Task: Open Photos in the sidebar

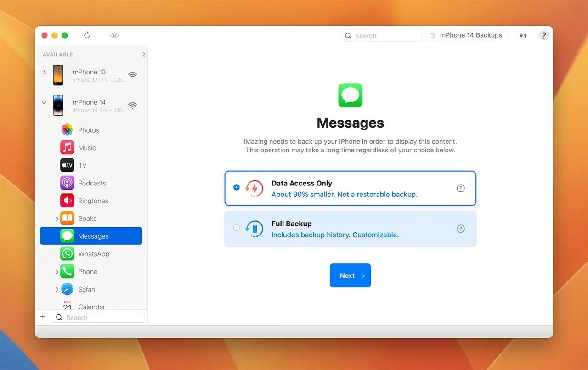Action: 88,130
